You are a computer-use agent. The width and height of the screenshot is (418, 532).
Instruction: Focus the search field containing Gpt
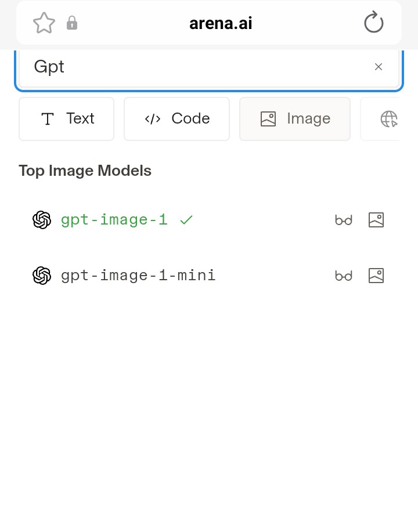(x=209, y=68)
